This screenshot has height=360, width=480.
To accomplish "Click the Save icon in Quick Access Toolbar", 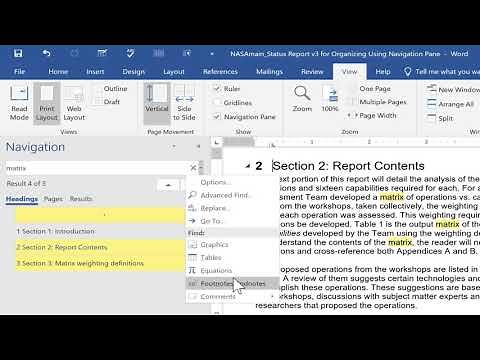I will [x=18, y=53].
